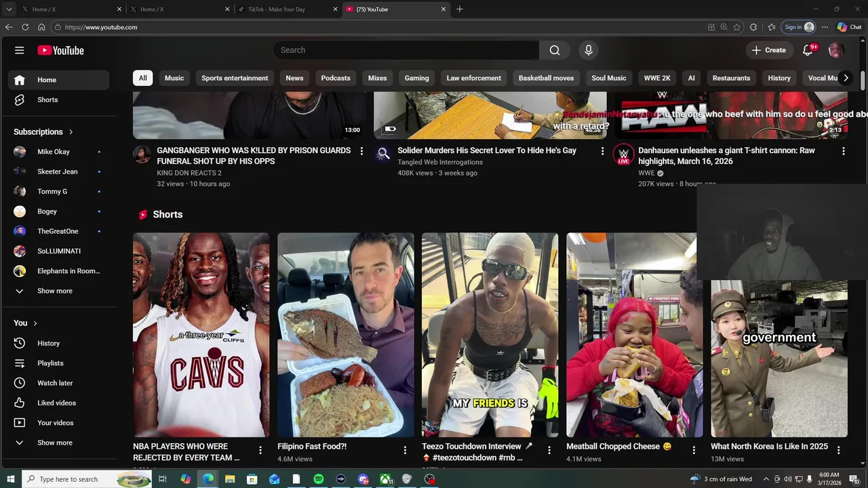Image resolution: width=868 pixels, height=488 pixels.
Task: Open options for the GANGBANGER funeral video
Action: 361,151
